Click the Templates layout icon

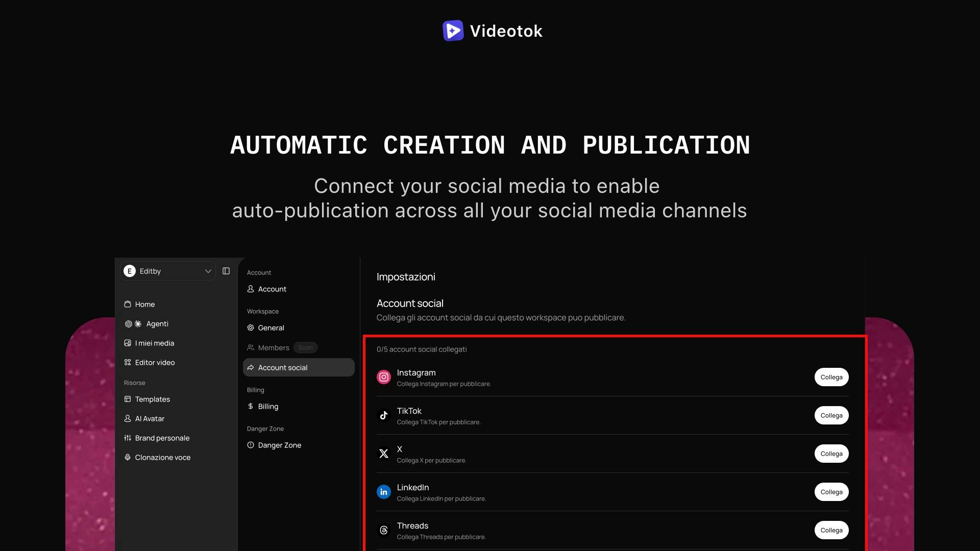point(128,399)
